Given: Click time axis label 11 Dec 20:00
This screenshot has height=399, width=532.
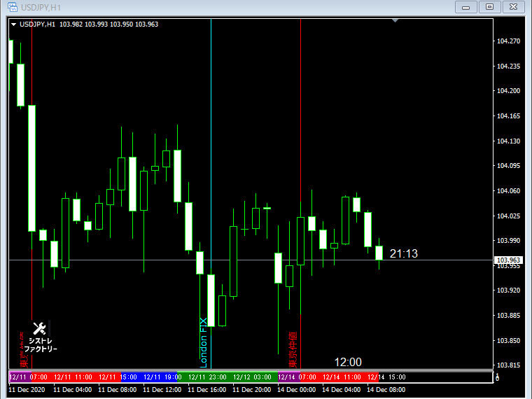Looking at the screenshot, I should pyautogui.click(x=251, y=389).
